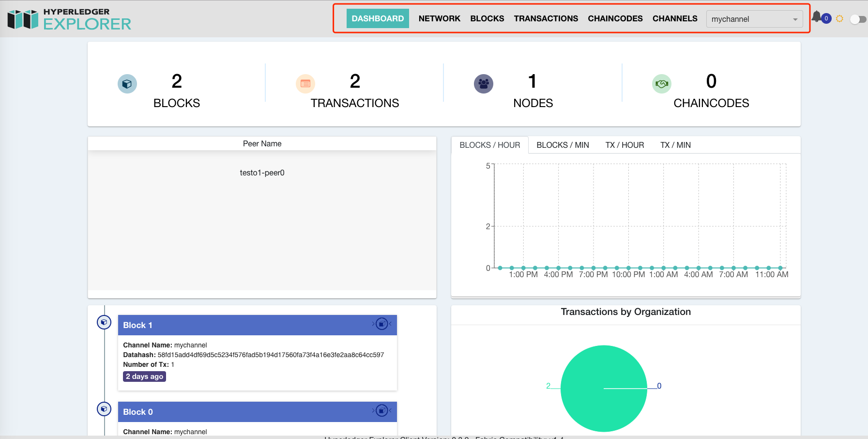Click Block 1 'Channel Name: mychannel' line

pyautogui.click(x=165, y=345)
